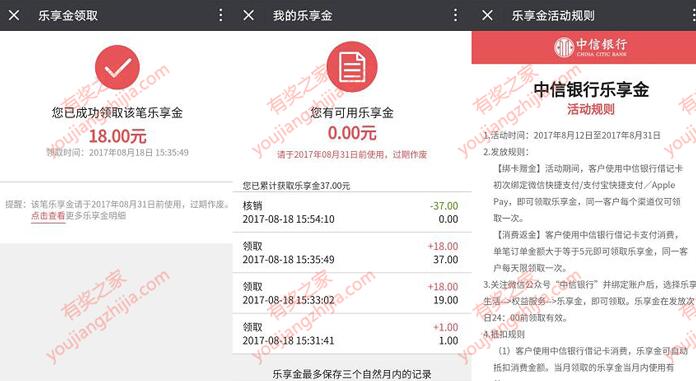Click the 核销 record at 15:54:10
Screen dimensions: 696x381
coord(352,212)
